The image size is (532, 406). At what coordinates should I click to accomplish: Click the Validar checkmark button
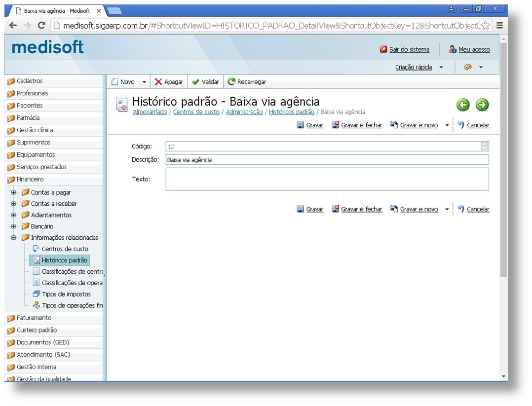click(x=205, y=82)
